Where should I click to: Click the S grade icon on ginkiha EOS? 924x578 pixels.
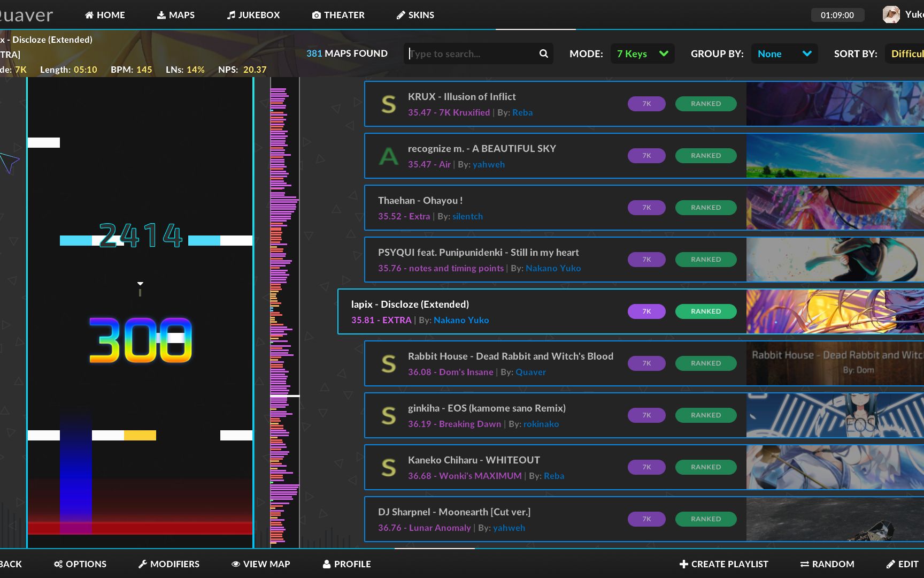click(389, 415)
